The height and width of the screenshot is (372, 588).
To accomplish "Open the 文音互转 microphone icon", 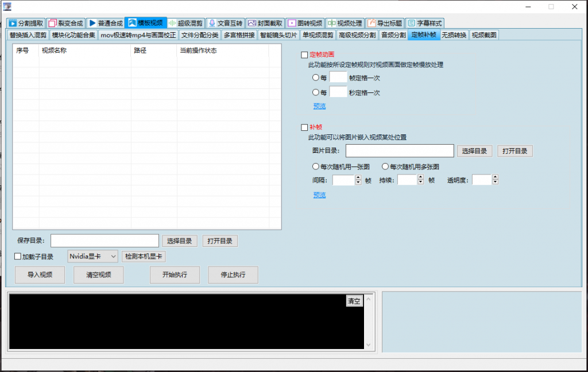I will pos(211,24).
